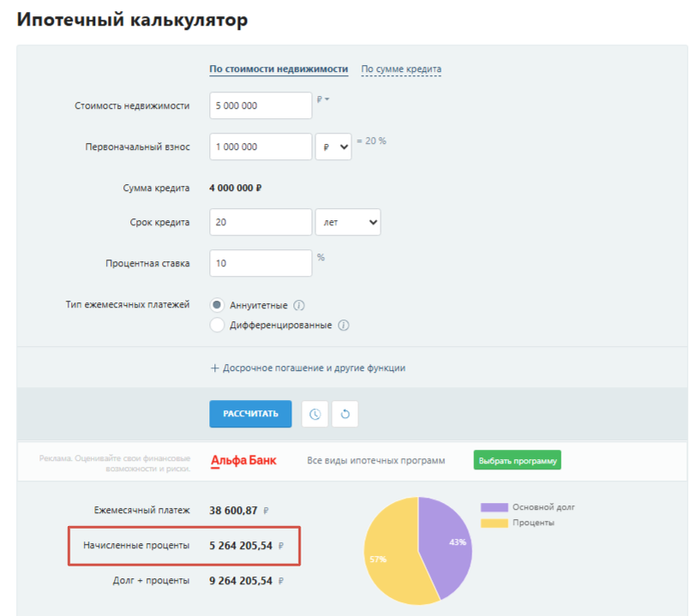The height and width of the screenshot is (616, 694).
Task: Open the calculation history clock icon
Action: pyautogui.click(x=314, y=414)
